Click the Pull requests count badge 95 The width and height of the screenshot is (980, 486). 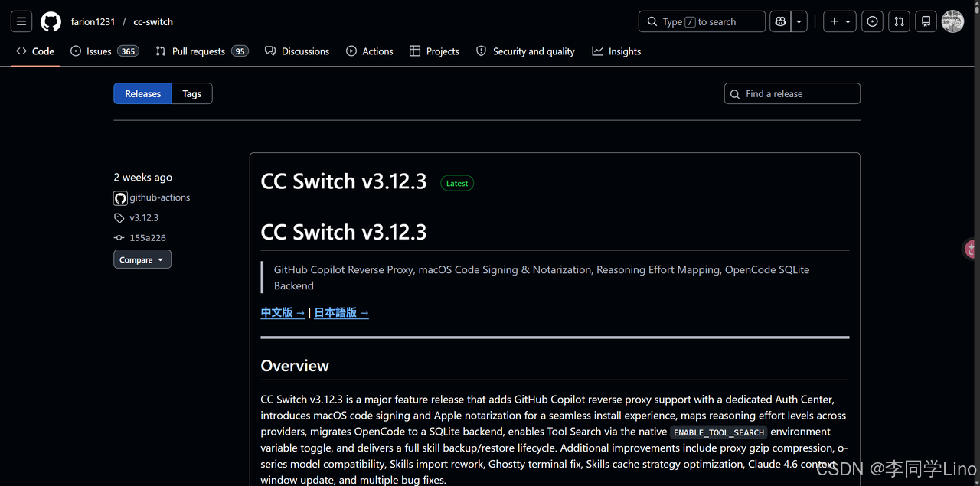click(x=240, y=51)
